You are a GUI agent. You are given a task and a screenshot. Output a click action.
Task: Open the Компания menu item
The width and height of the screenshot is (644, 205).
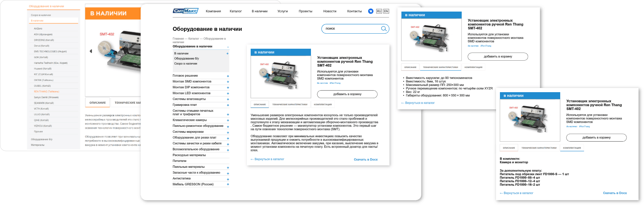pyautogui.click(x=213, y=11)
